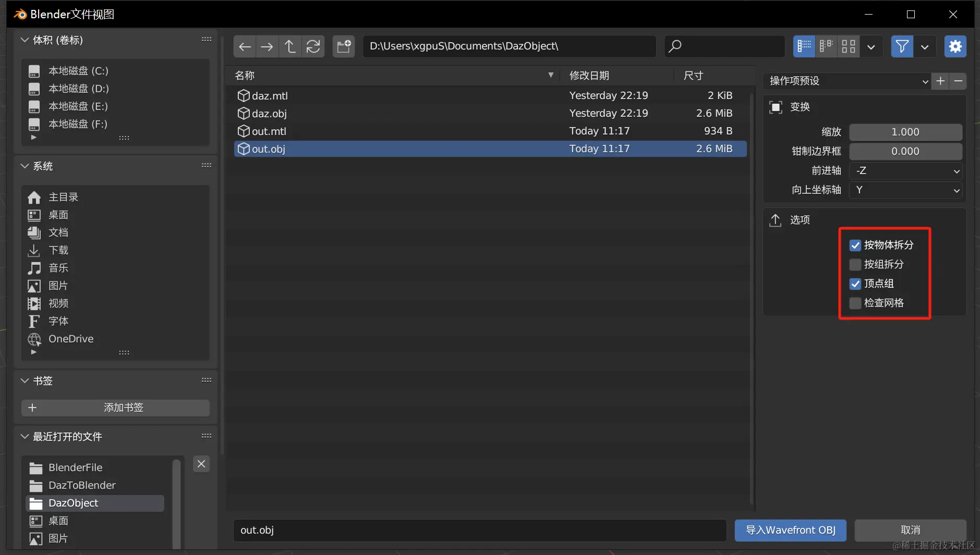Open recent DazObject folder
Screen dimensions: 980x555
click(x=94, y=503)
